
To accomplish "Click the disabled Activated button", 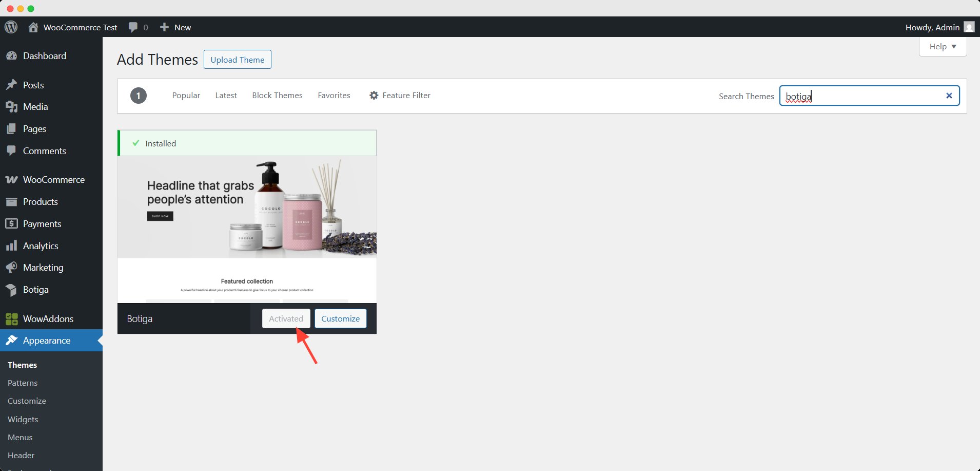I will [x=286, y=318].
